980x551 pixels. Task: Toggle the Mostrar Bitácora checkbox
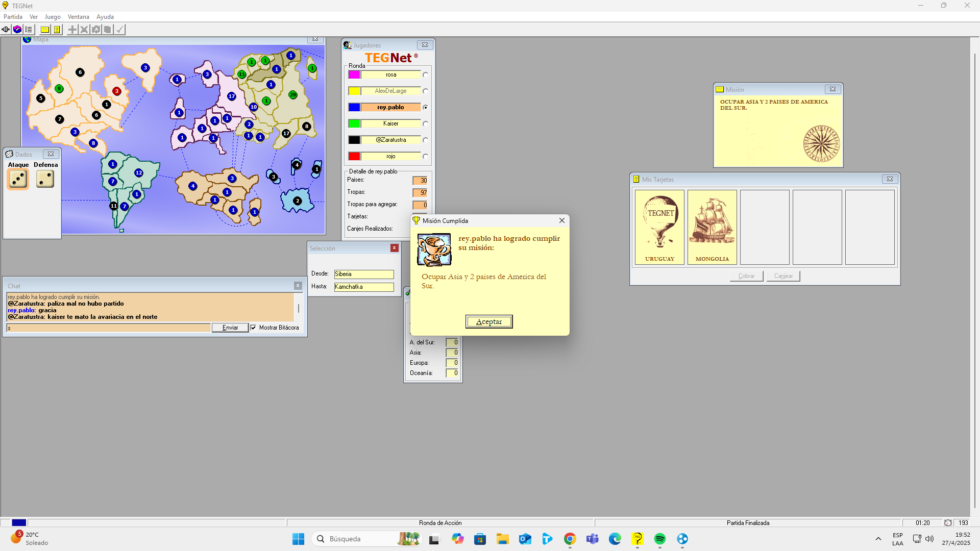253,328
